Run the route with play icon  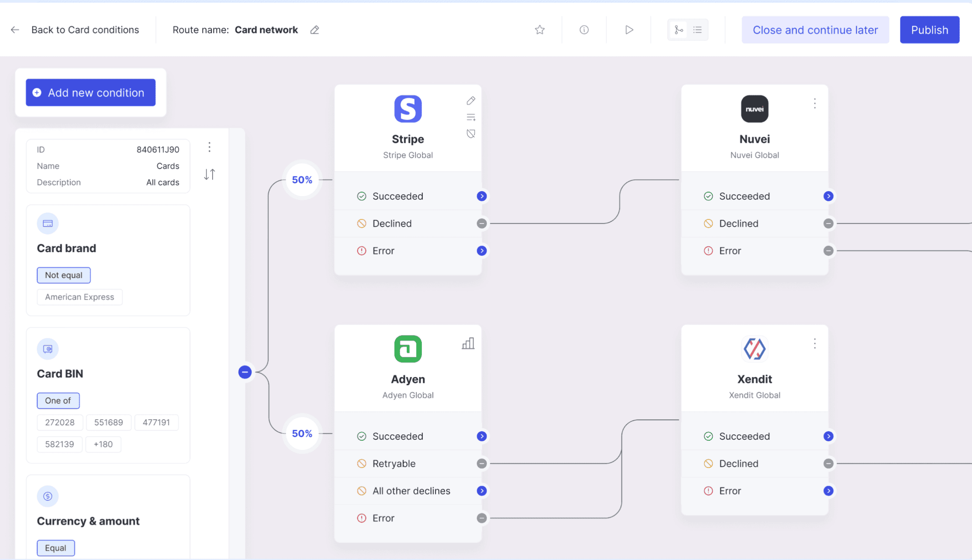coord(629,30)
